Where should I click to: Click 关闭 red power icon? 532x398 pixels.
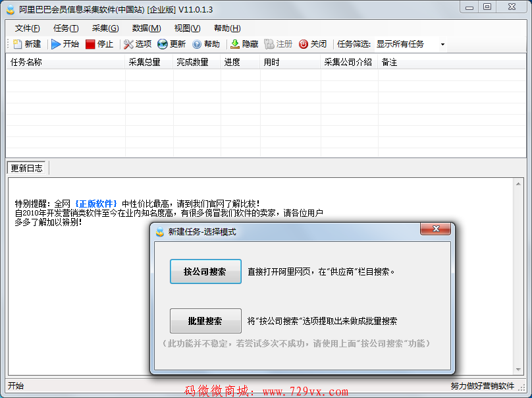[304, 44]
